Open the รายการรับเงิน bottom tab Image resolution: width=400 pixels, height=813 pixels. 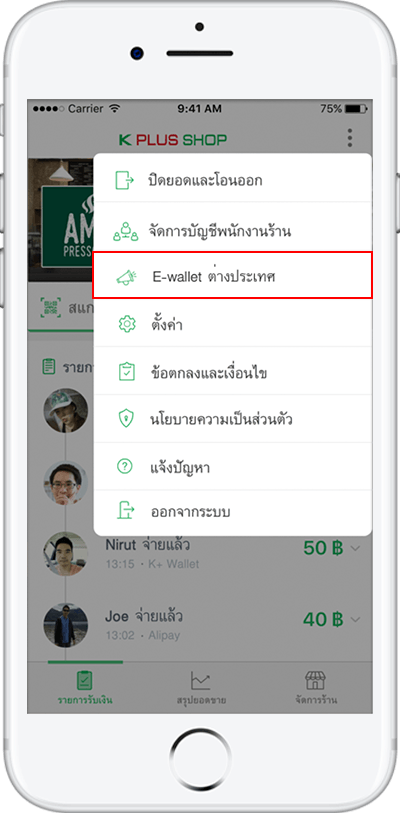pos(85,688)
